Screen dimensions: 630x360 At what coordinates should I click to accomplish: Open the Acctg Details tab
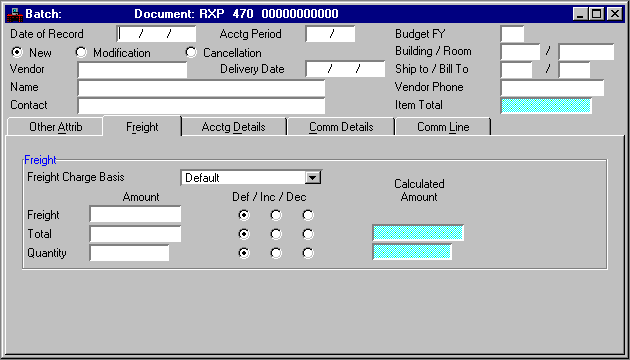click(x=233, y=127)
